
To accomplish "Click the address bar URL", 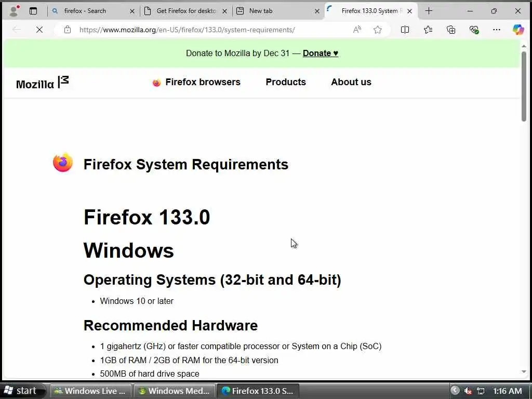I will [x=187, y=30].
